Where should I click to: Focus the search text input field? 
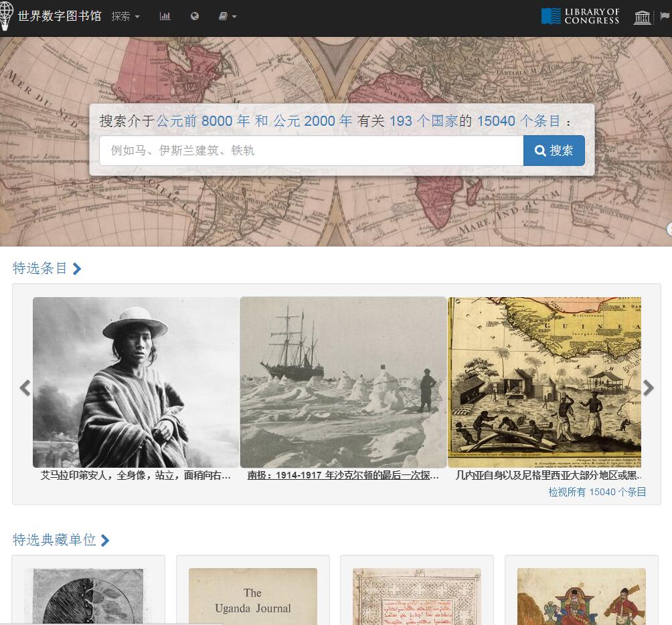pyautogui.click(x=311, y=151)
